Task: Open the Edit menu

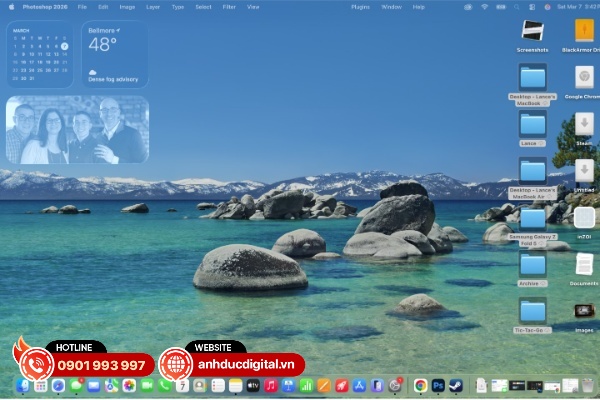Action: 103,7
